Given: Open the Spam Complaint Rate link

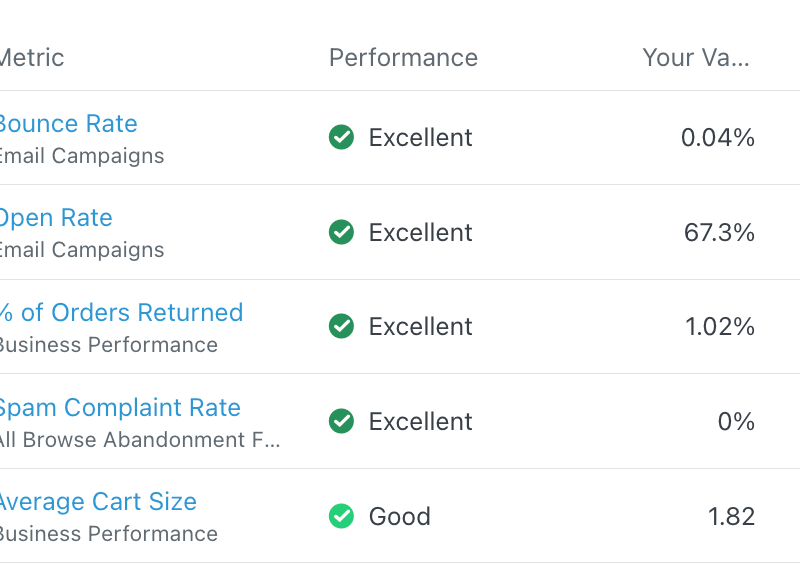Looking at the screenshot, I should [x=119, y=408].
